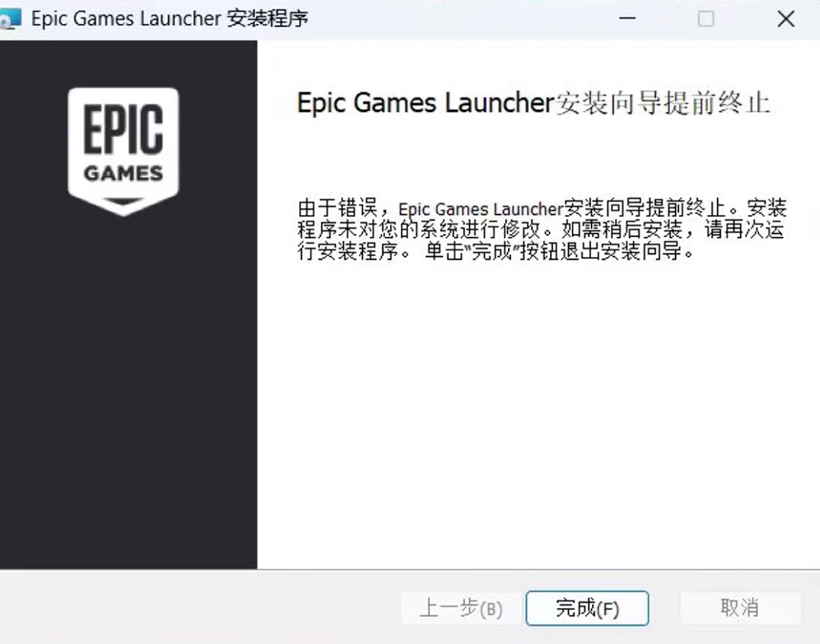Minimize the installer window
Viewport: 820px width, 644px height.
(x=627, y=20)
